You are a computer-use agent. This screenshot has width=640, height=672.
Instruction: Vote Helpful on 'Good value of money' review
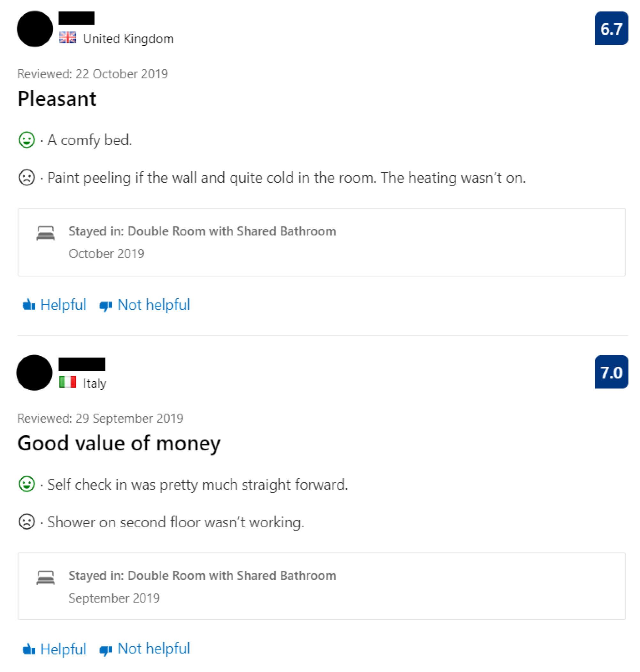[55, 649]
